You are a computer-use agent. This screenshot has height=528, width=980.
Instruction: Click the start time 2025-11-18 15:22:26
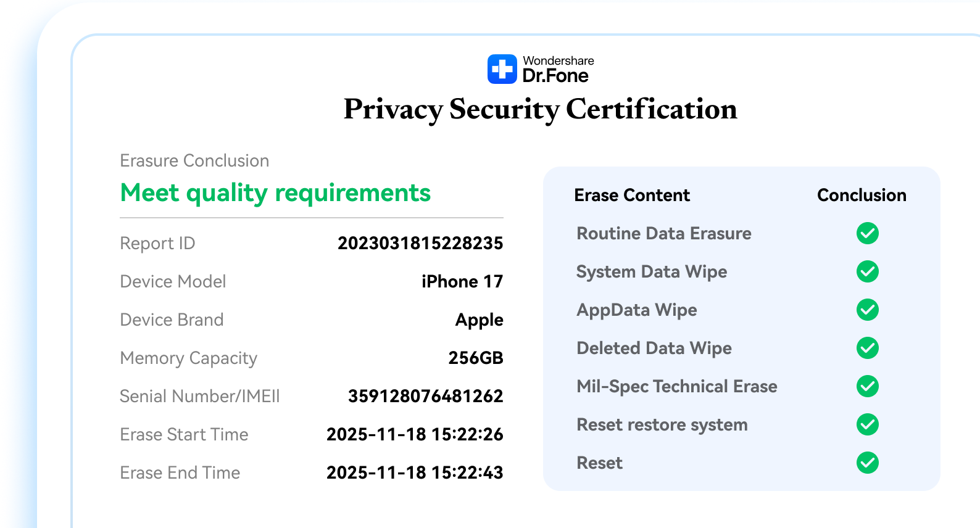click(x=415, y=434)
